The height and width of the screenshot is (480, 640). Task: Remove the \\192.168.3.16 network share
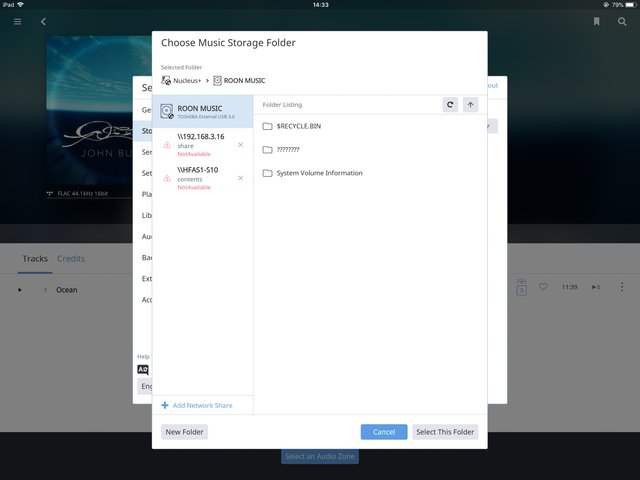click(x=241, y=145)
